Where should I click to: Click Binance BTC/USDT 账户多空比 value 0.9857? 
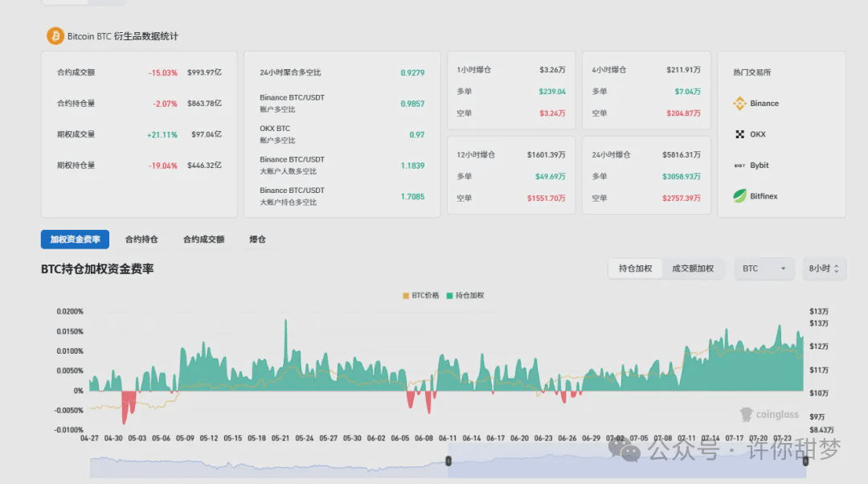(x=412, y=104)
